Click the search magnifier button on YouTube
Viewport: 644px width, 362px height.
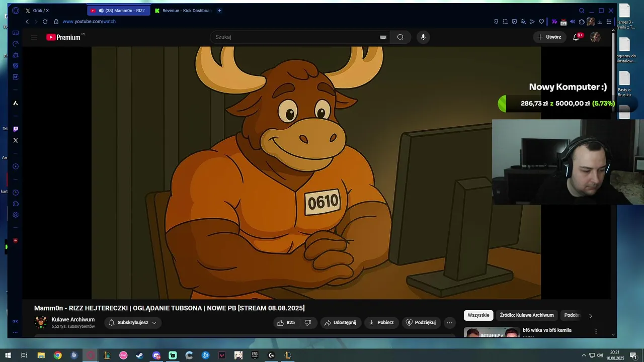point(400,37)
